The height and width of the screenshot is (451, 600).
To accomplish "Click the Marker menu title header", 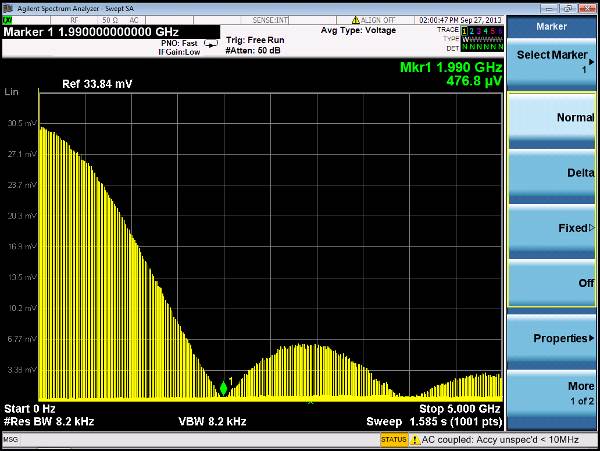I will point(552,26).
